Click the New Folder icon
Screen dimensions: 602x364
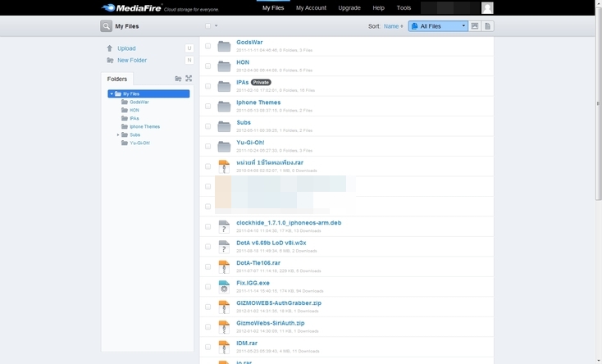110,61
